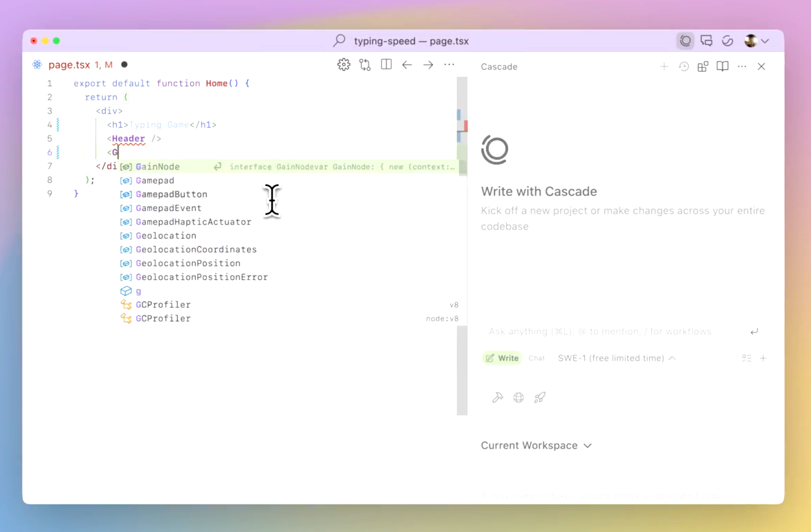This screenshot has width=811, height=532.
Task: Click the source control compare changes icon
Action: click(x=365, y=65)
